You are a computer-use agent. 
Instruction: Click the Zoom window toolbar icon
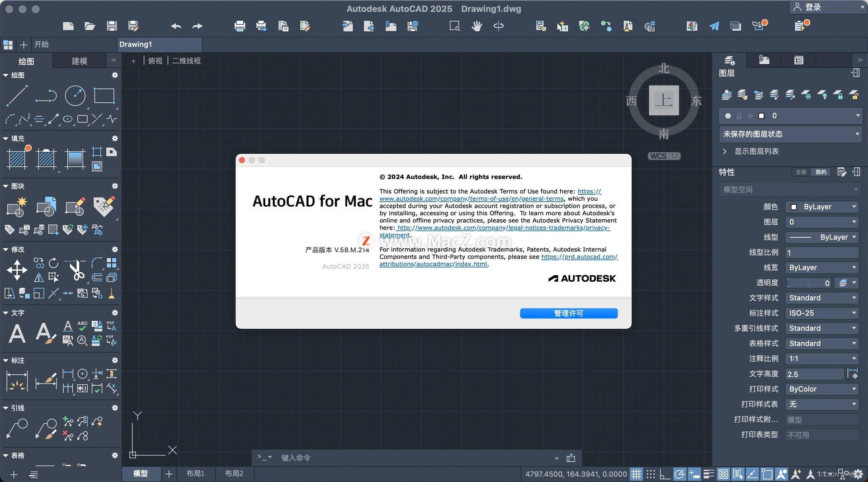pyautogui.click(x=454, y=26)
